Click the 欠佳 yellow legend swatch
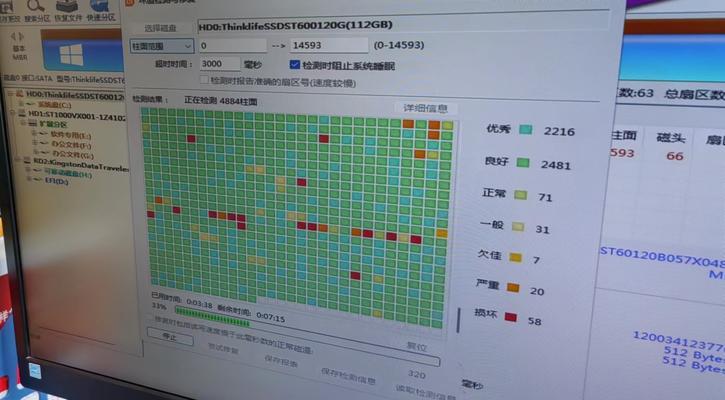The image size is (725, 400). coord(516,258)
